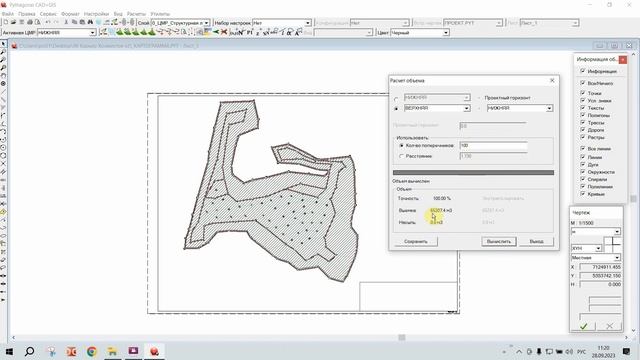Open the Сервис menu
Screen dimensions: 640x360
48,13
